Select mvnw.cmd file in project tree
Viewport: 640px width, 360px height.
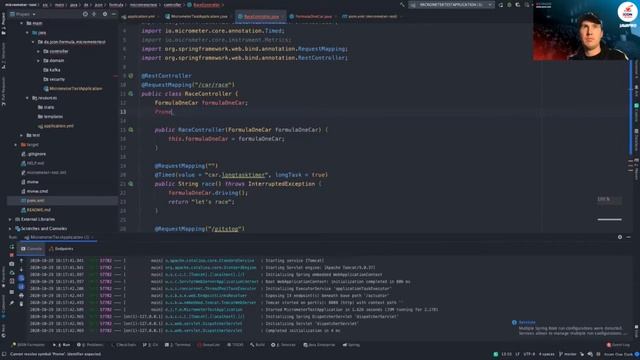pos(34,191)
